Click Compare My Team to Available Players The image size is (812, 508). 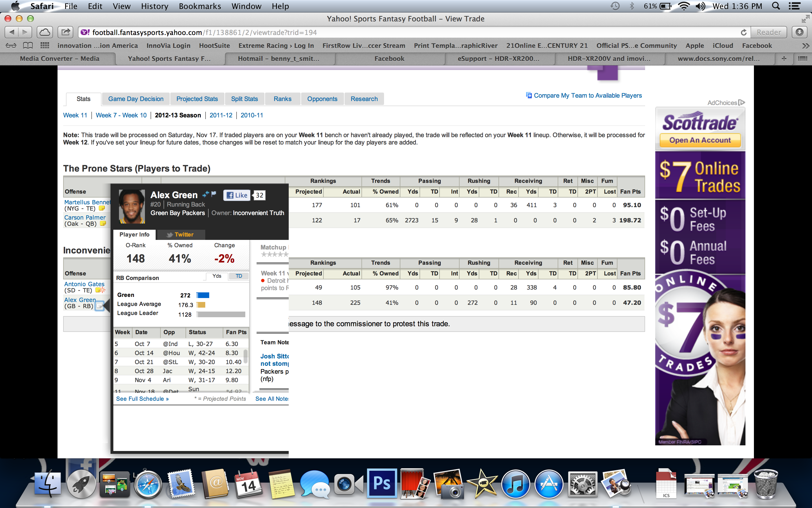pyautogui.click(x=588, y=95)
